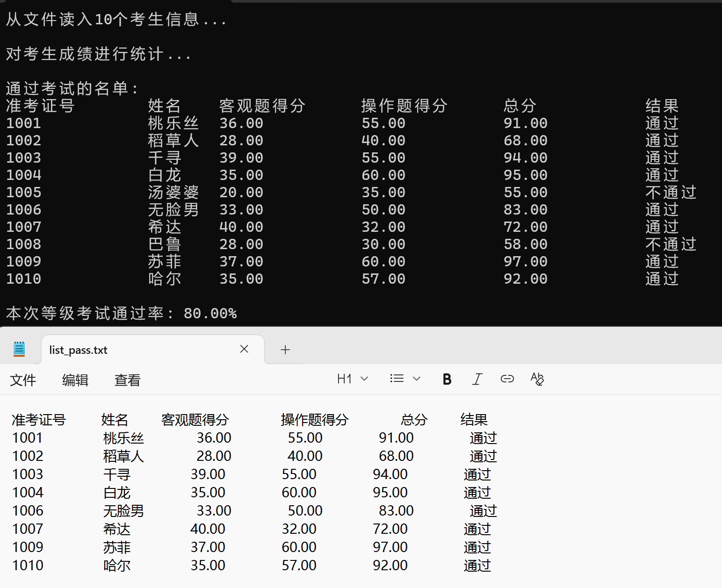
Task: Click the Notepad icon beside the tab bar
Action: 19,348
